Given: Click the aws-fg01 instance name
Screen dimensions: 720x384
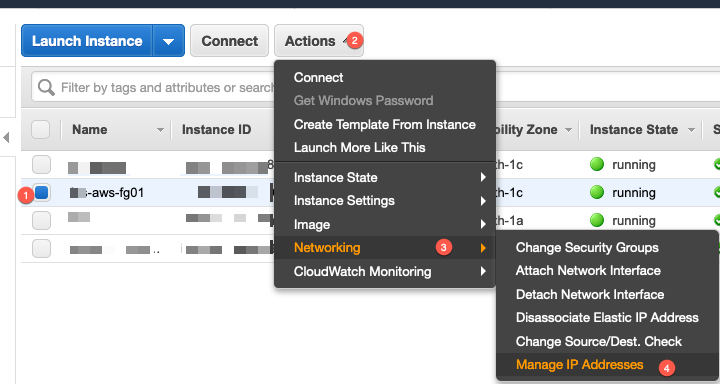Looking at the screenshot, I should click(x=107, y=192).
